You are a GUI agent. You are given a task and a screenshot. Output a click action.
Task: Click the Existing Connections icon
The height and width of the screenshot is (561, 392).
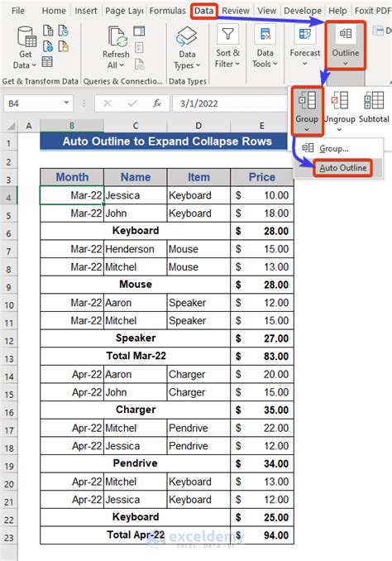click(x=64, y=46)
